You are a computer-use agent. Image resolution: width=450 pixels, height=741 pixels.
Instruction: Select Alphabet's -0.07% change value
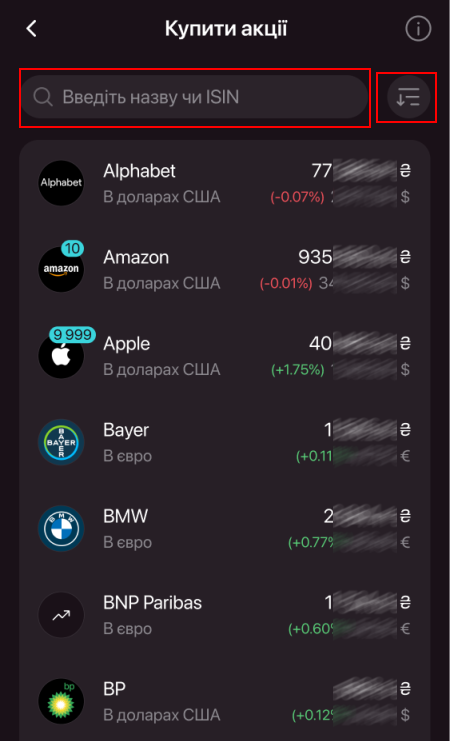click(x=297, y=197)
